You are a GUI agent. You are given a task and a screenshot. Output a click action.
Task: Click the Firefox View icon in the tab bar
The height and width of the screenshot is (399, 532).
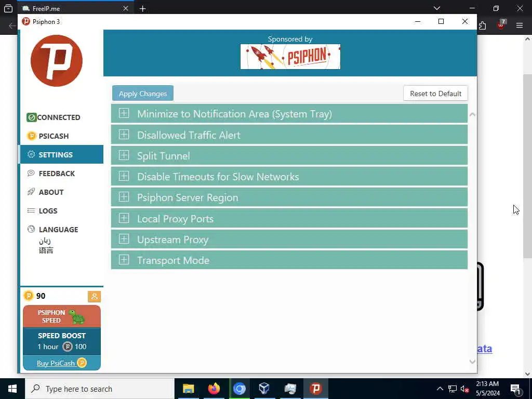[x=8, y=8]
